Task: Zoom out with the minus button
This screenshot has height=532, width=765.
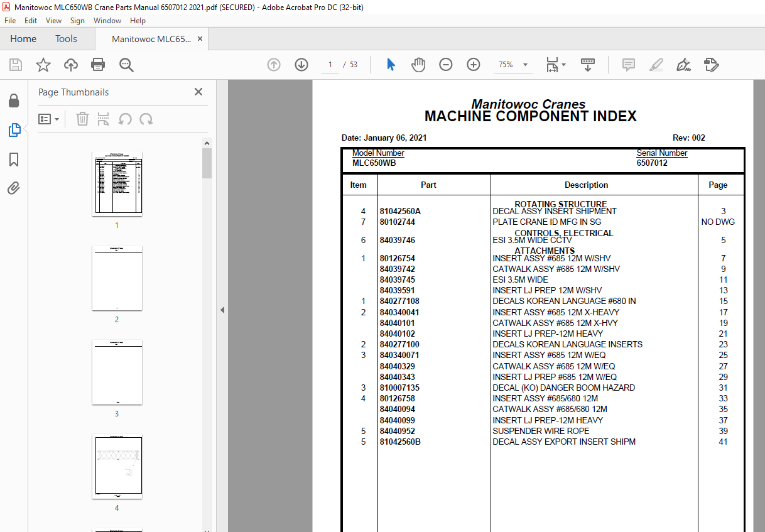Action: pyautogui.click(x=446, y=65)
